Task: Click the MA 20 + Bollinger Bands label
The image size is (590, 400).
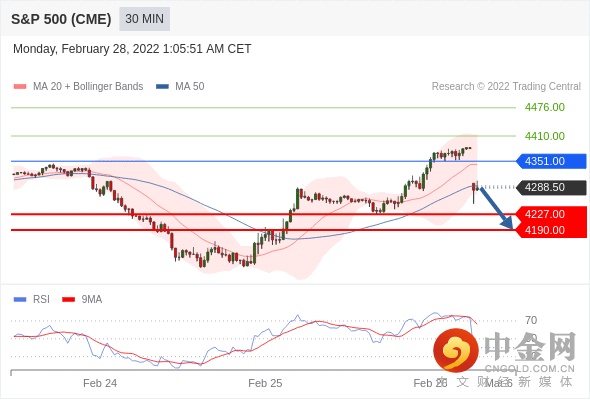Action: [88, 87]
